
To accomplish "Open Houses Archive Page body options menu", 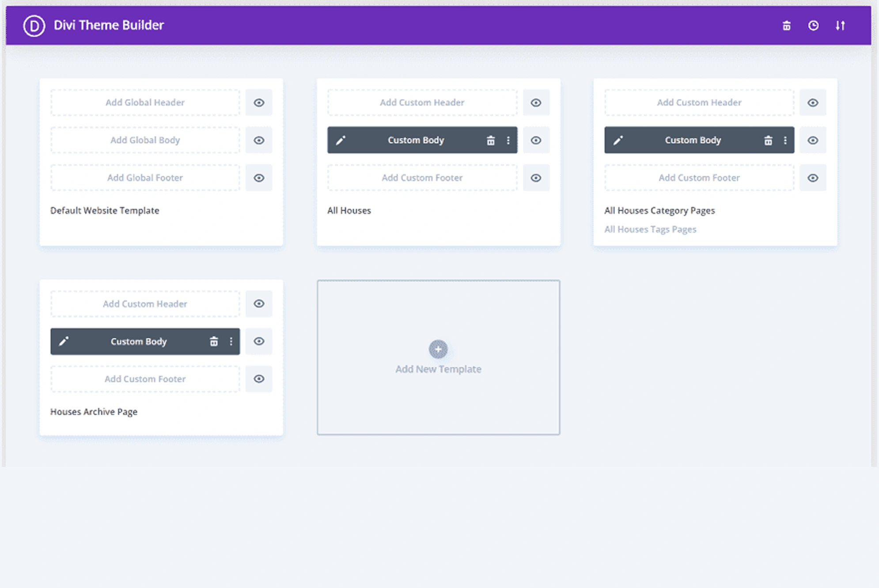I will point(231,341).
